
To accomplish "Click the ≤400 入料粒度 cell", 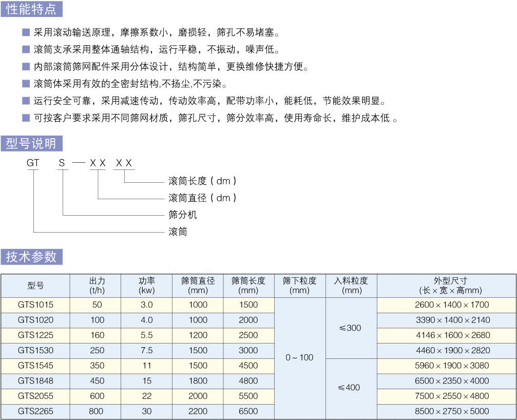I will (351, 388).
